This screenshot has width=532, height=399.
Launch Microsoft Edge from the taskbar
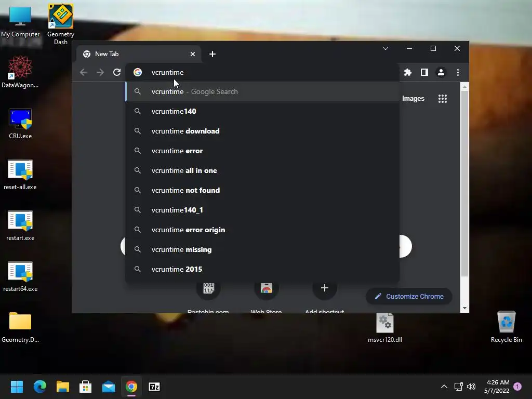(x=39, y=387)
